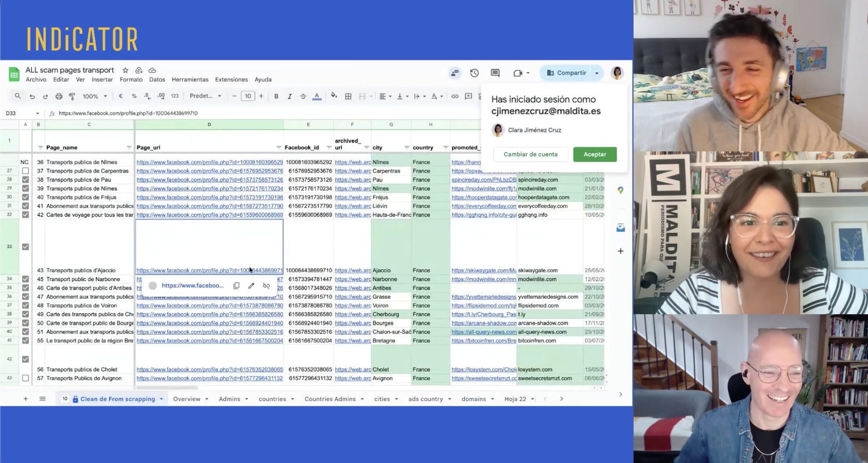
Task: Expand the font Predet... dropdown
Action: point(205,96)
